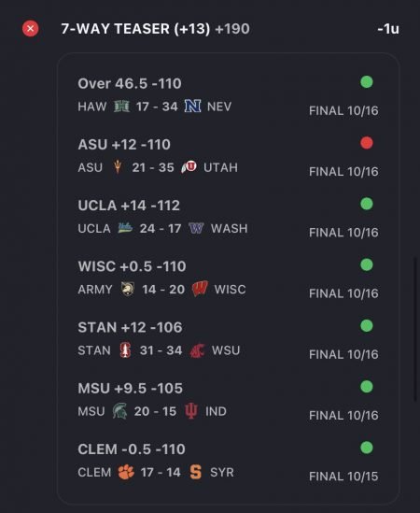Image resolution: width=420 pixels, height=513 pixels.
Task: Open the STAN +12 -106 pick
Action: (x=130, y=327)
